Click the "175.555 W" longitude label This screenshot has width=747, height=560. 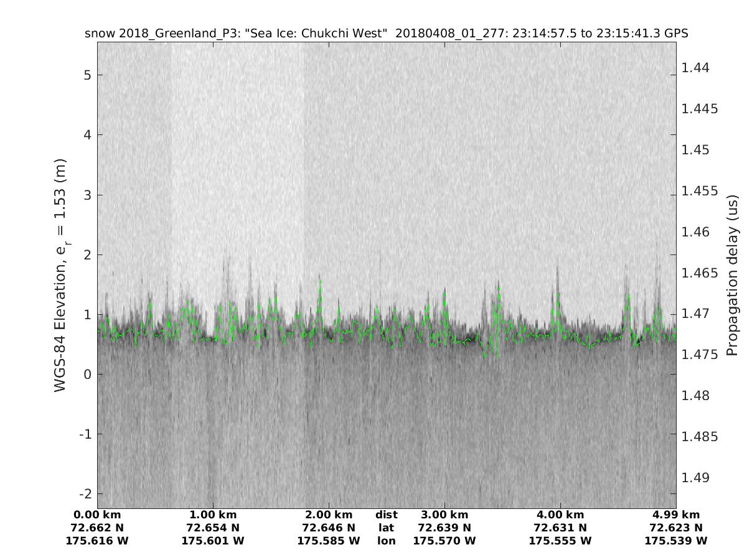click(560, 541)
